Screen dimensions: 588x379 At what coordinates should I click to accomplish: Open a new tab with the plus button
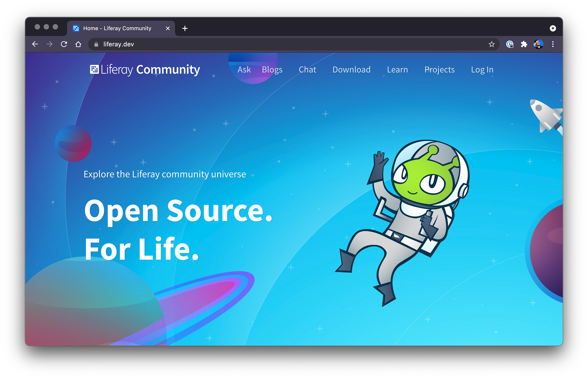(x=185, y=28)
